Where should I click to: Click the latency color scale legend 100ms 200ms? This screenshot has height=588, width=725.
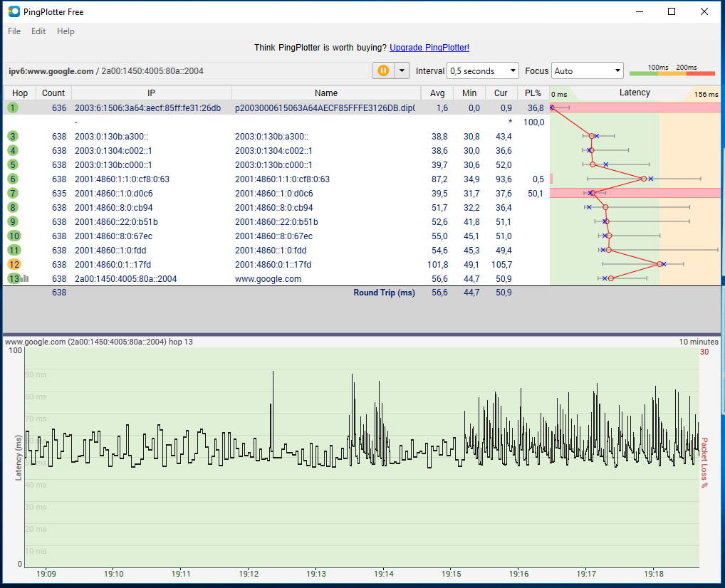672,70
